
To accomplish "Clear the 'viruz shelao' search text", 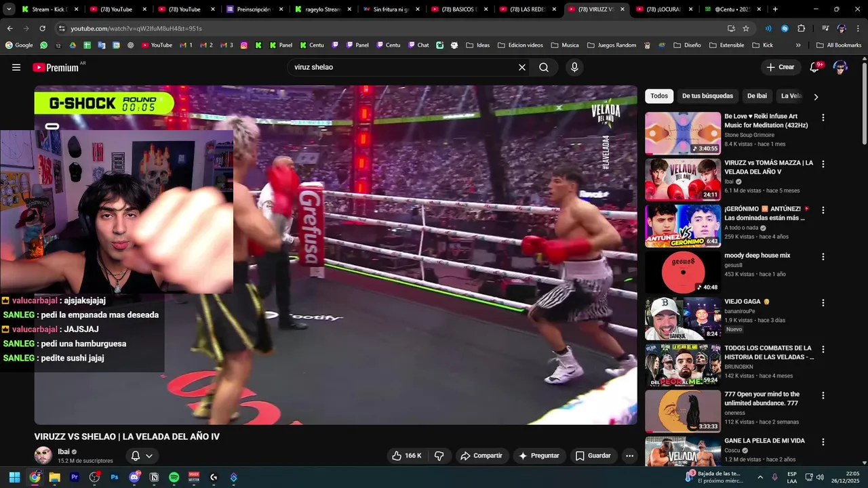I will [522, 67].
